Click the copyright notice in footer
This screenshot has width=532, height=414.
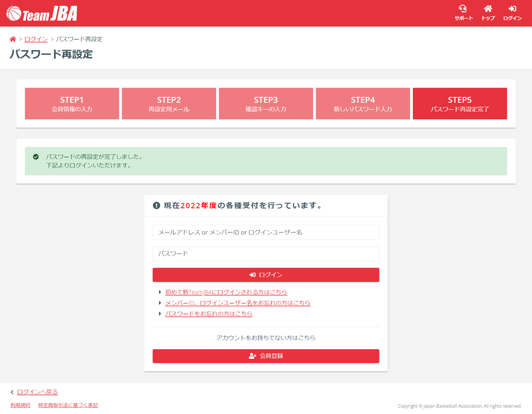pyautogui.click(x=459, y=406)
